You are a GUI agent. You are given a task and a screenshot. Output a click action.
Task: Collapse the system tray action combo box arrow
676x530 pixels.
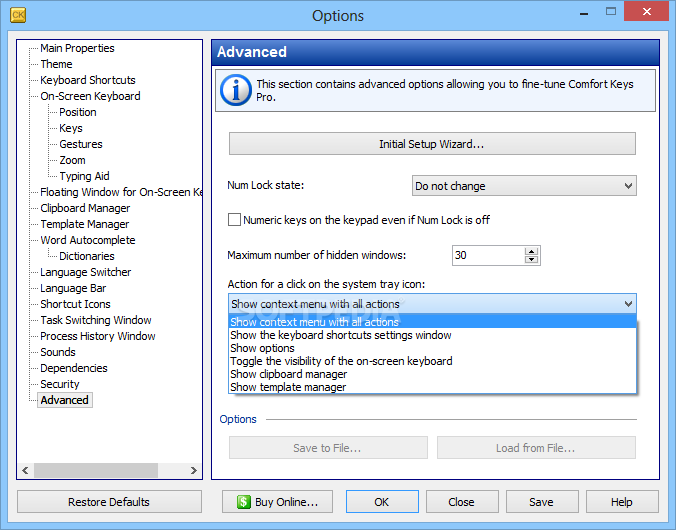pos(628,304)
